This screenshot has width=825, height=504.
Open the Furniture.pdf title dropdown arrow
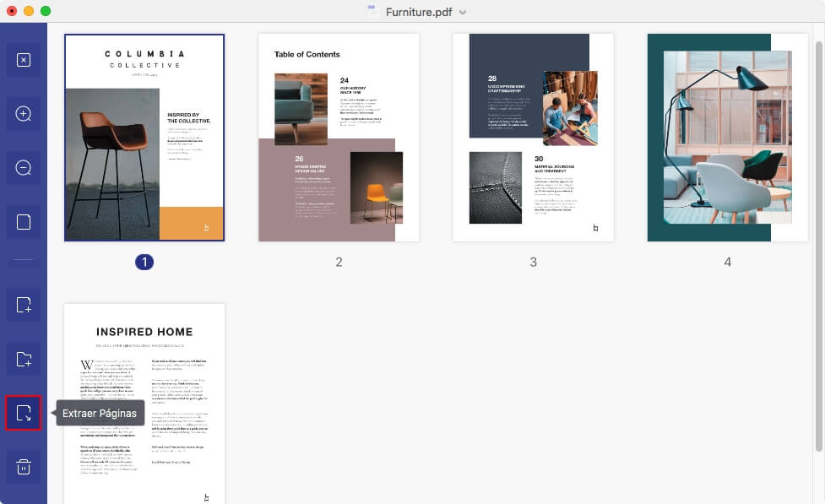click(x=463, y=12)
